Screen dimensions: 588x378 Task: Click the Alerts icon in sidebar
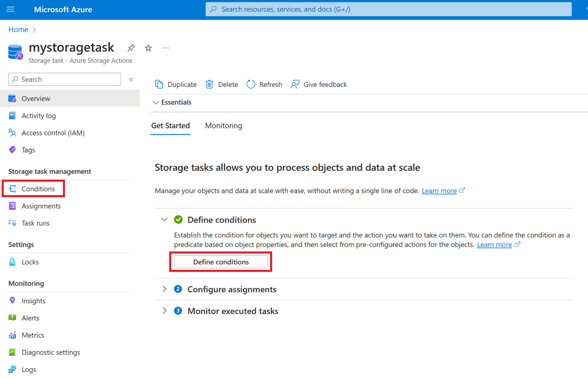pyautogui.click(x=12, y=318)
